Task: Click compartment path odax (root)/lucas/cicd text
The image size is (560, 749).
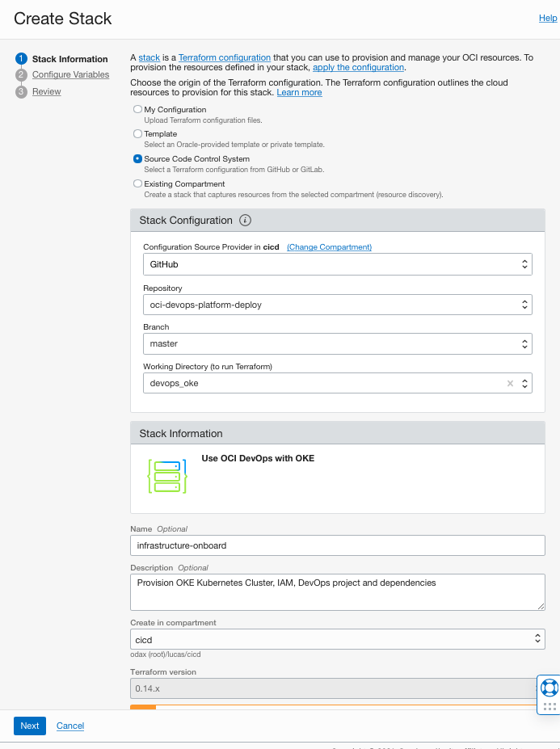Action: 166,654
